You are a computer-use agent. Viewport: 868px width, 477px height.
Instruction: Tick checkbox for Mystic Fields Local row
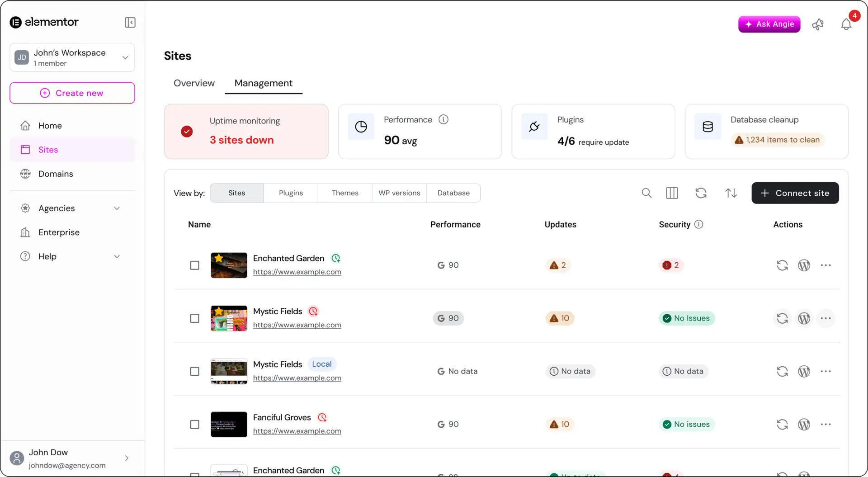194,371
